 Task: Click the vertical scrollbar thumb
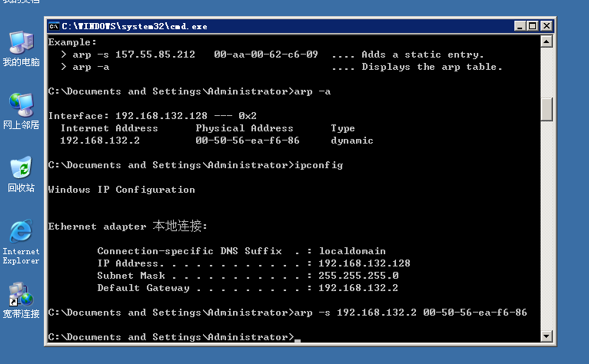[x=547, y=109]
